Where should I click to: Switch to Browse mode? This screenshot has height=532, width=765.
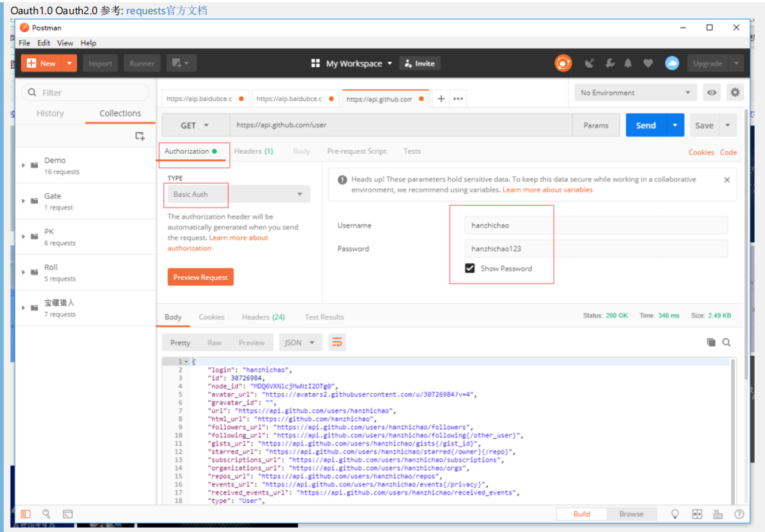631,514
